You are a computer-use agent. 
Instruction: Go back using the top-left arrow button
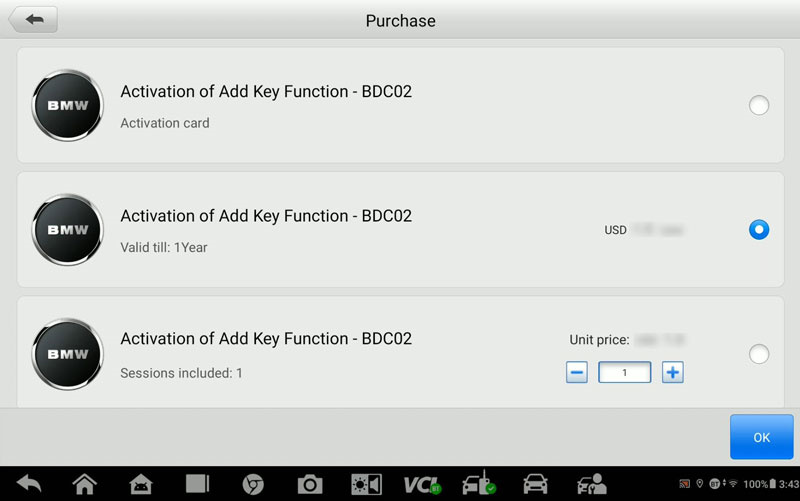[x=34, y=19]
